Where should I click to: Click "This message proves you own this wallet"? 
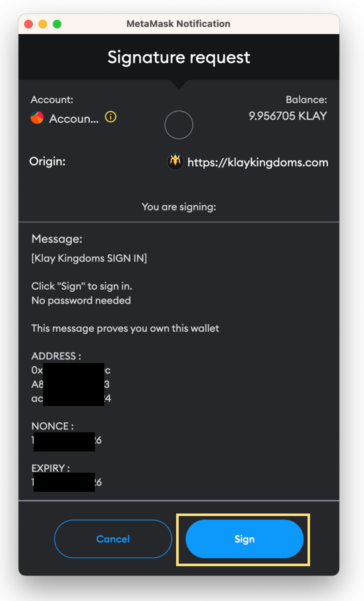tap(125, 328)
